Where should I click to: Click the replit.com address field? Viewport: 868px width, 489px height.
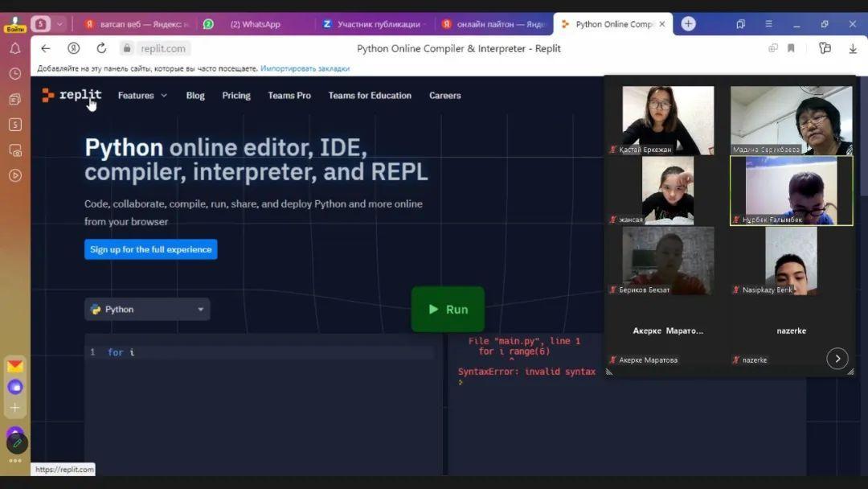[162, 49]
